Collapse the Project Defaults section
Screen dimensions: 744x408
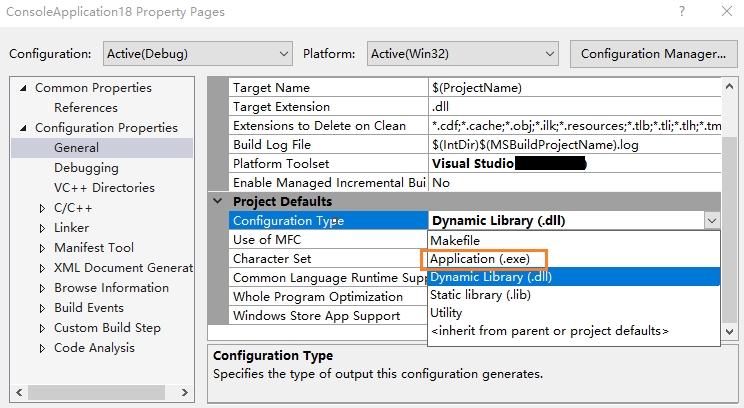[x=218, y=201]
